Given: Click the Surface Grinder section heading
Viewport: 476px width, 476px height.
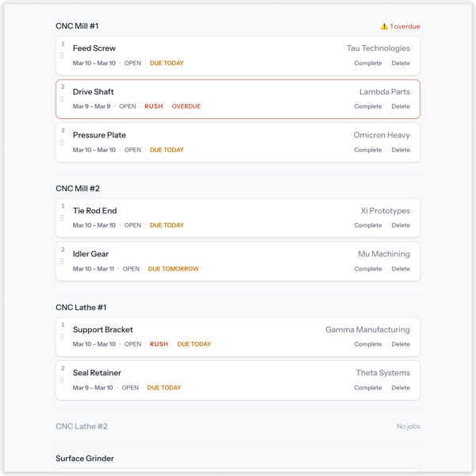Looking at the screenshot, I should click(x=85, y=459).
